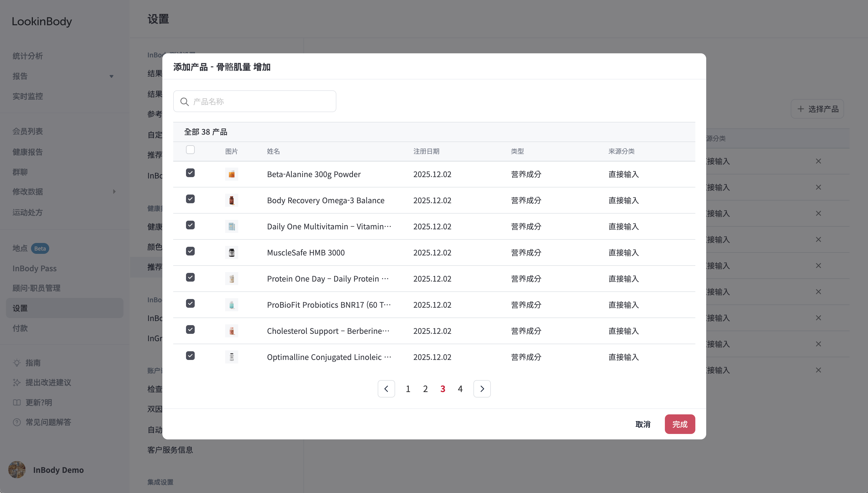Uncheck the ProBioFit Probiotics BNR17 checkbox
Image resolution: width=868 pixels, height=493 pixels.
click(x=190, y=303)
